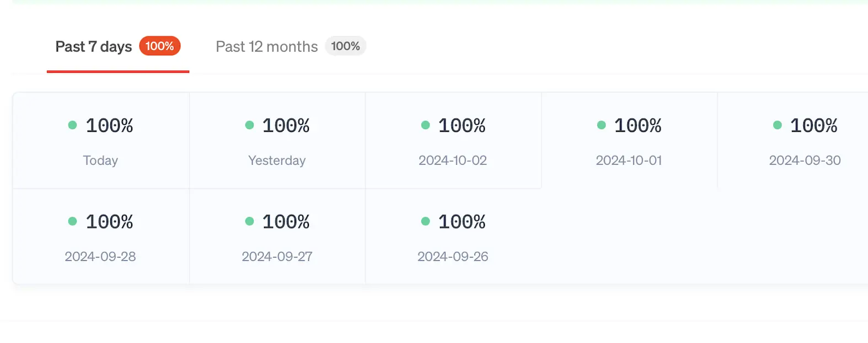
Task: Switch to the Past 12 months tab
Action: point(266,46)
